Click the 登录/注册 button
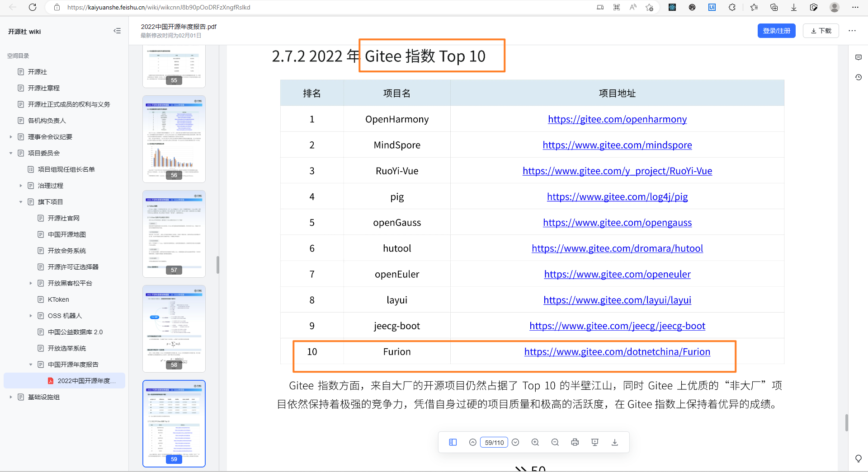The width and height of the screenshot is (868, 472). click(x=776, y=31)
